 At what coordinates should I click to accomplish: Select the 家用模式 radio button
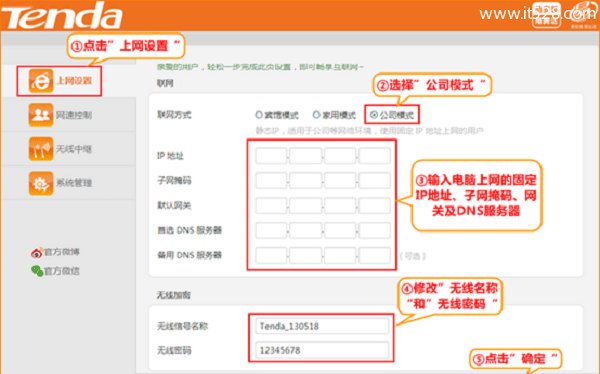[x=316, y=114]
